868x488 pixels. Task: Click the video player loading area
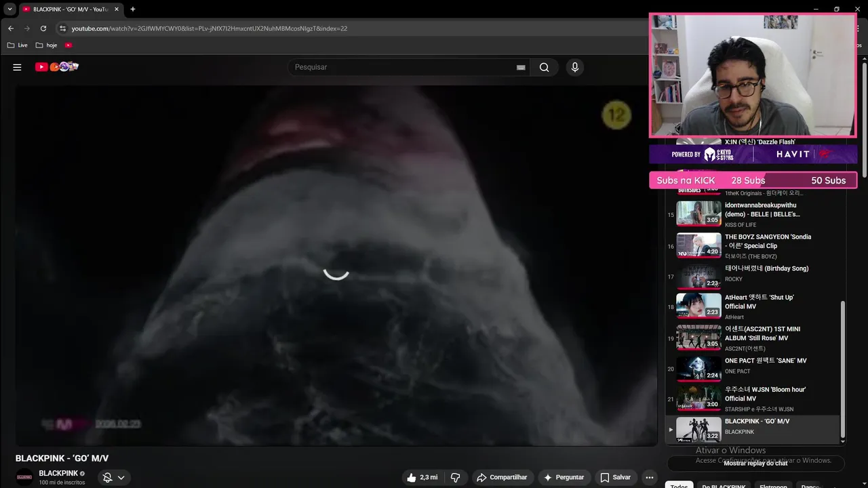(336, 265)
